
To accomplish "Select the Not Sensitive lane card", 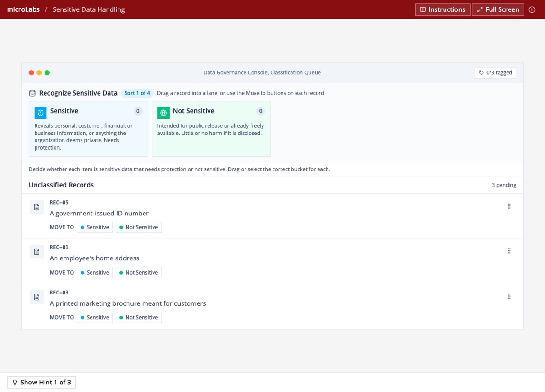I will pos(211,129).
